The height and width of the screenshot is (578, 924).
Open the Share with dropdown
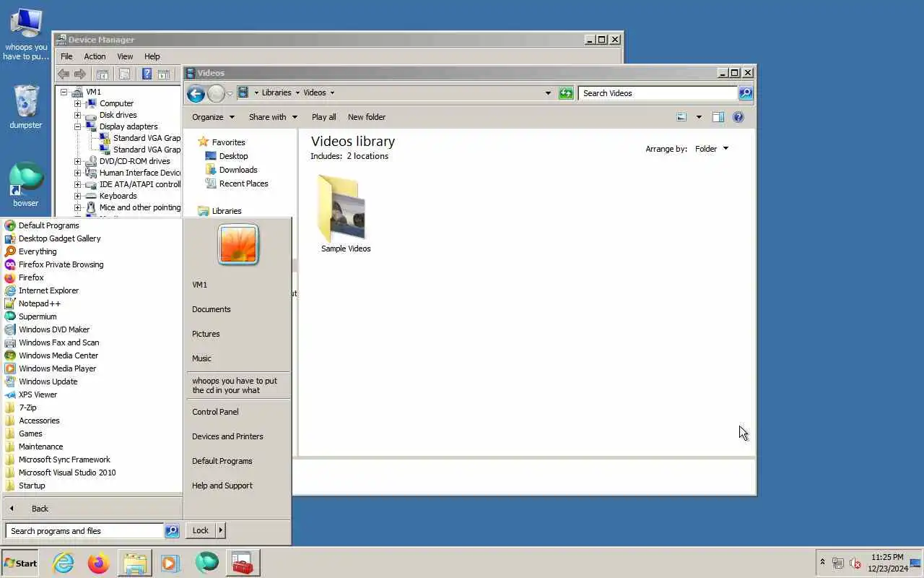click(x=273, y=117)
